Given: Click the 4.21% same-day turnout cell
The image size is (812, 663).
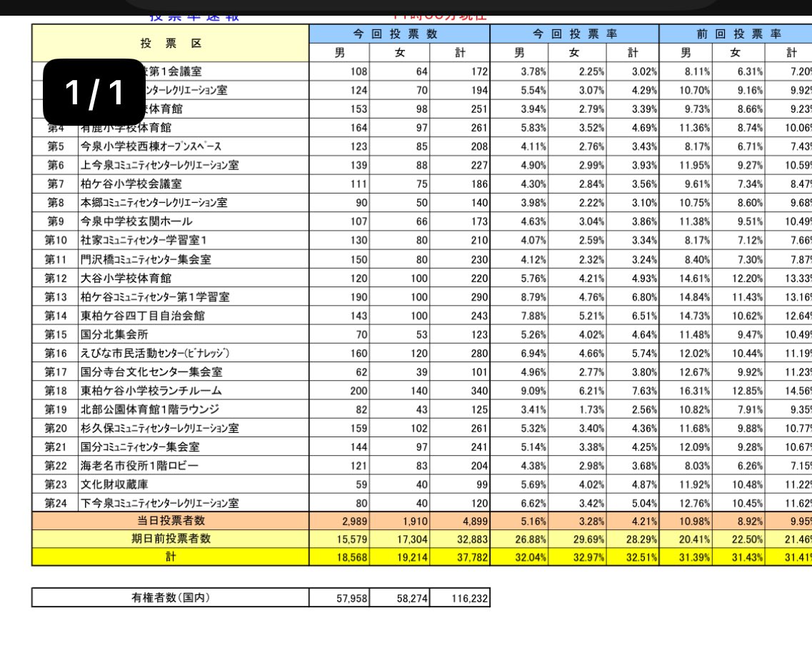Looking at the screenshot, I should coord(633,521).
